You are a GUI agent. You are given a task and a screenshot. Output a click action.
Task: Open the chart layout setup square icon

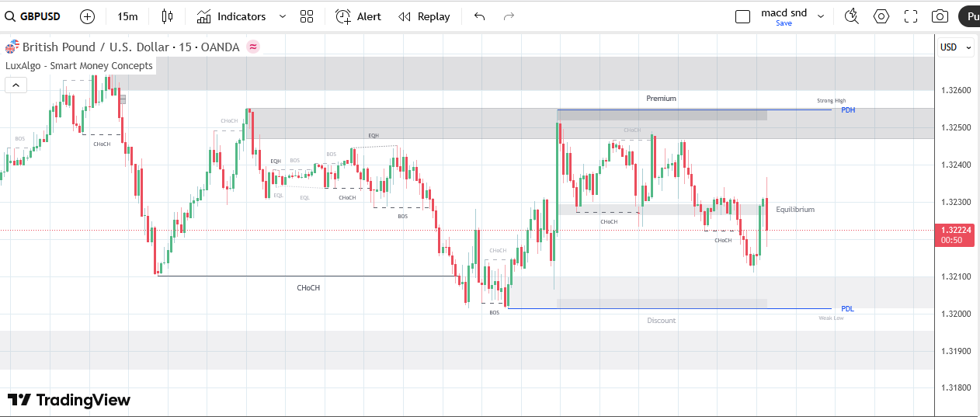click(x=742, y=16)
